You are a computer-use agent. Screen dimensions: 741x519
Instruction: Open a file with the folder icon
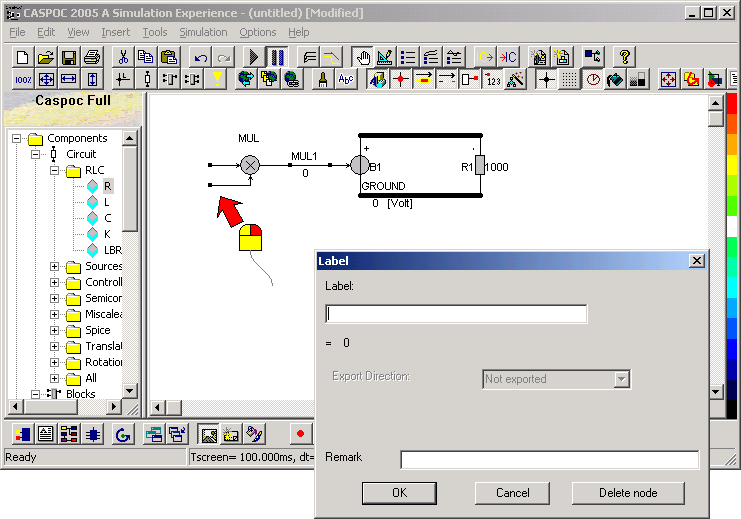(45, 57)
